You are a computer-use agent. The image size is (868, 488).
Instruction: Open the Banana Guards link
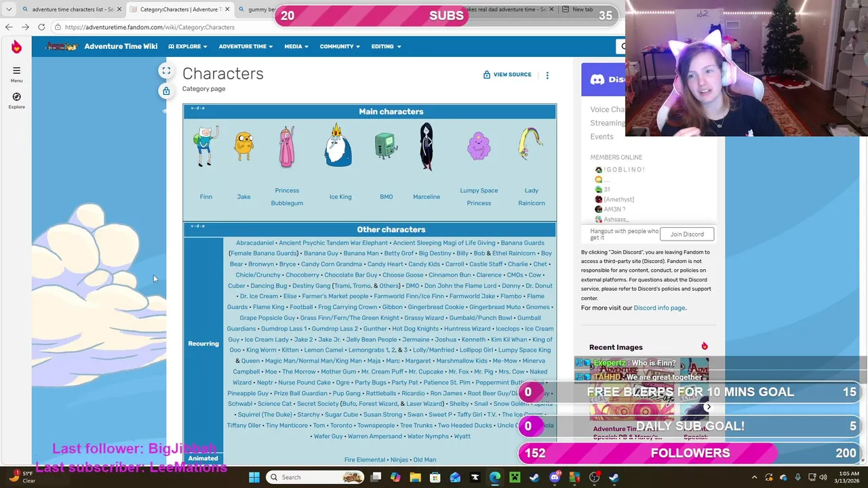tap(522, 243)
